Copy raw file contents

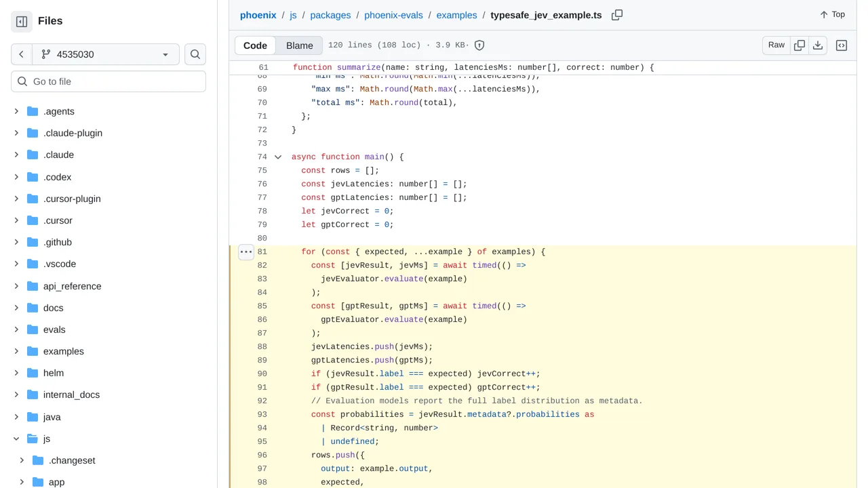(x=800, y=45)
